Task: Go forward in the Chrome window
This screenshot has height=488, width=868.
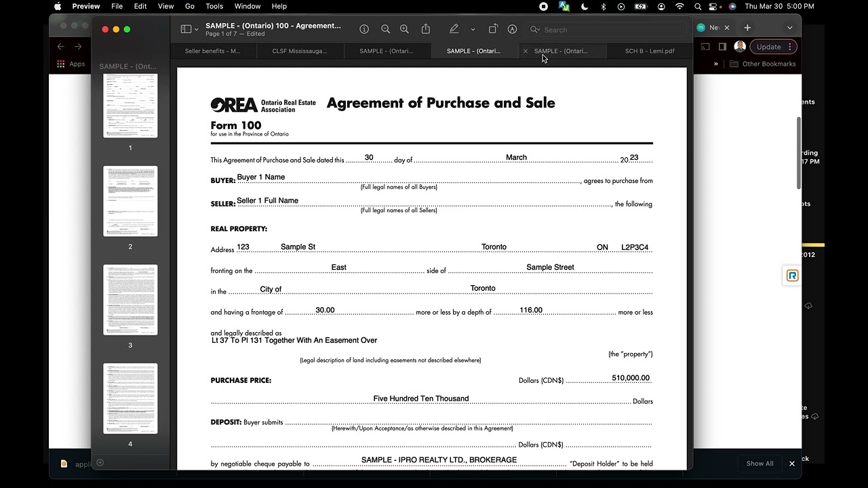Action: pyautogui.click(x=78, y=47)
